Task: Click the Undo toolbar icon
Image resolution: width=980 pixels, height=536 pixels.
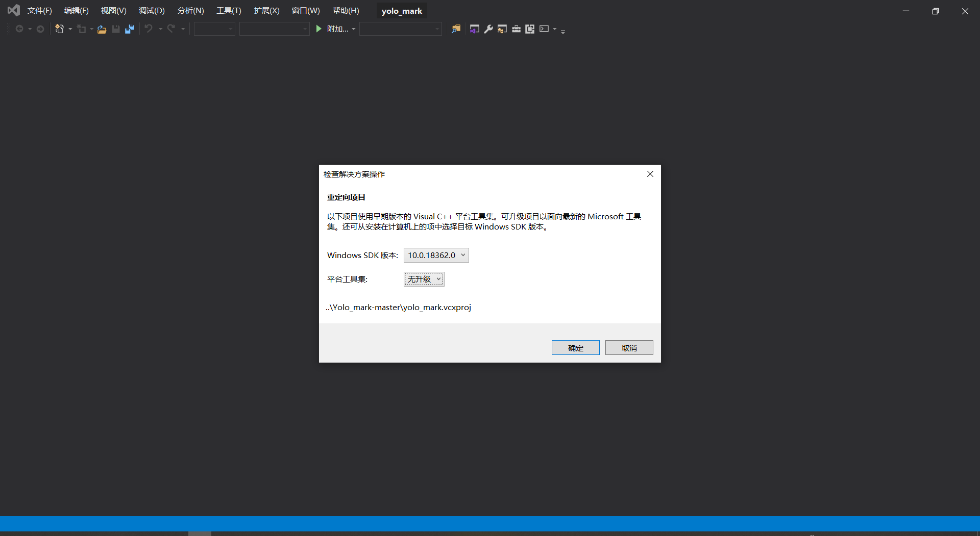Action: coord(150,29)
